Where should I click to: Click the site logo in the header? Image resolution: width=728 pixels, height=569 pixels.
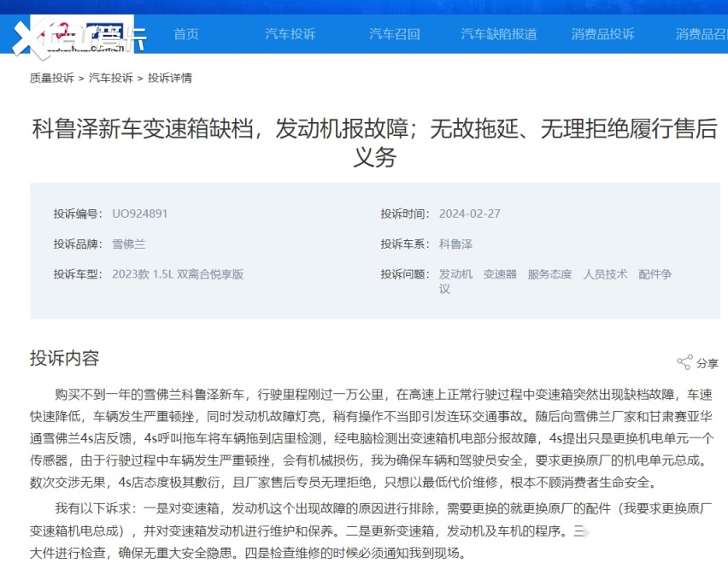79,36
